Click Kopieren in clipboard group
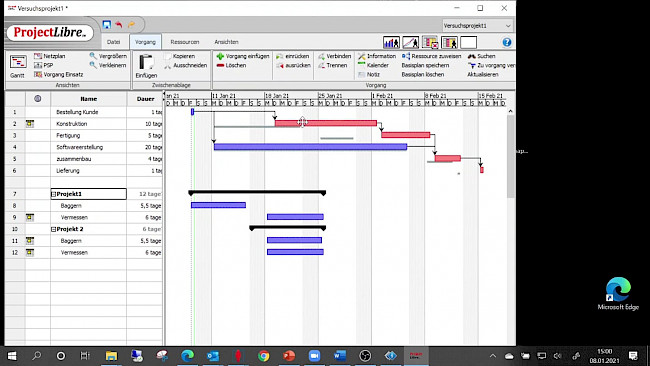Image resolution: width=650 pixels, height=366 pixels. coord(180,56)
